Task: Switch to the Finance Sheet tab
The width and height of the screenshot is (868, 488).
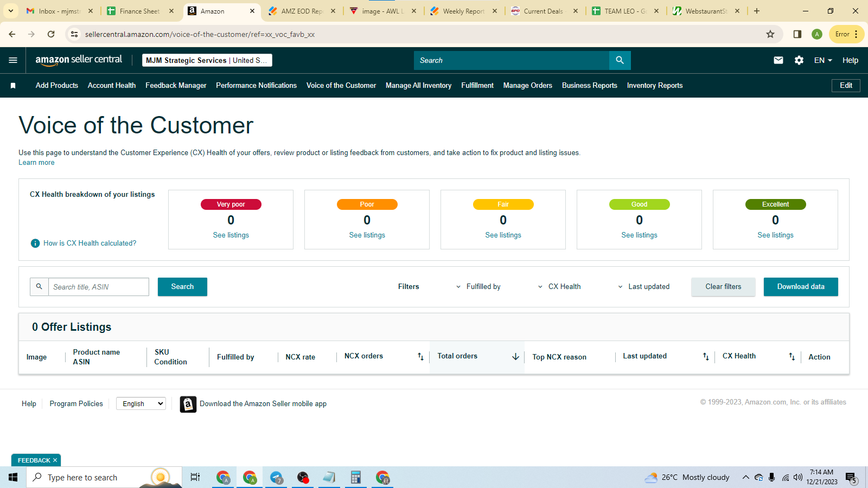Action: pos(139,11)
